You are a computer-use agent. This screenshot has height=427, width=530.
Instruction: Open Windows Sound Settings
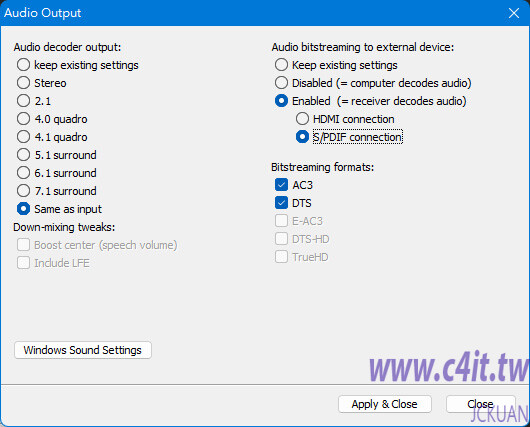click(83, 350)
